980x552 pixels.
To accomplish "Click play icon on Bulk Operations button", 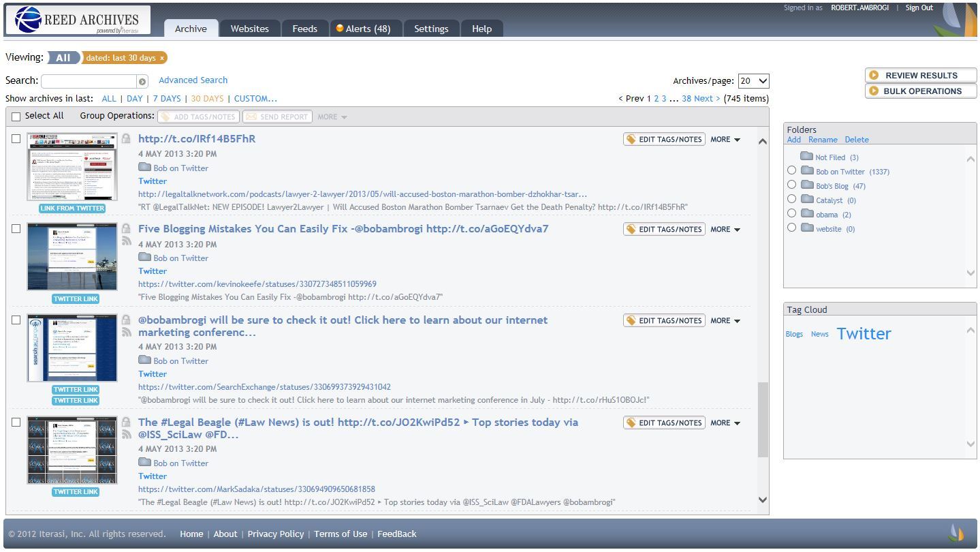I will pyautogui.click(x=874, y=91).
